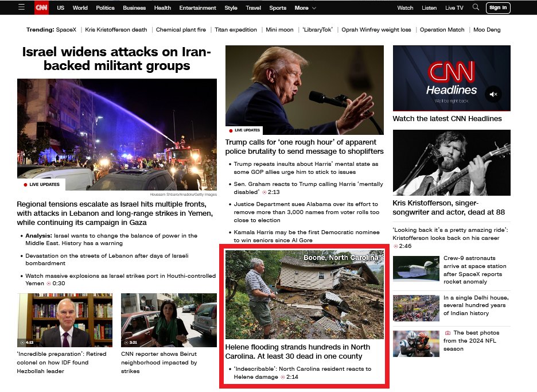Open trending Kris Kristofferson death
Image resolution: width=537 pixels, height=392 pixels.
116,30
